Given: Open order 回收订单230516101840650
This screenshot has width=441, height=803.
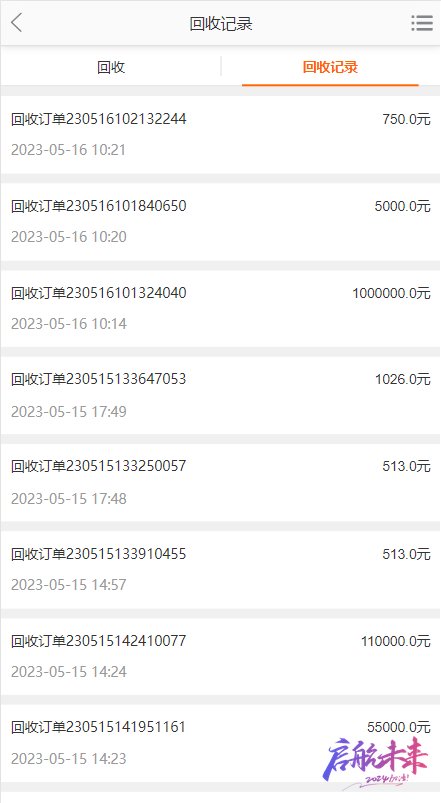Looking at the screenshot, I should click(220, 222).
